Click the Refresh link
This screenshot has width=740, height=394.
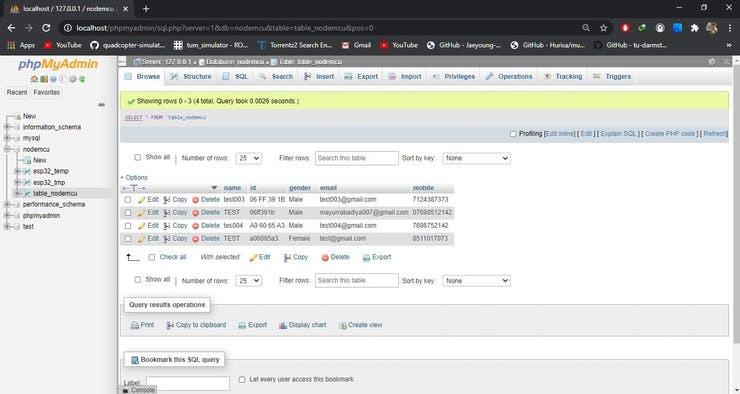(715, 134)
